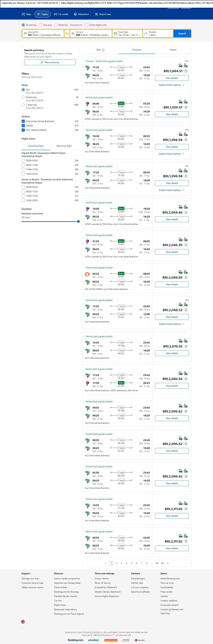Click the View summary button
The height and width of the screenshot is (644, 213).
pyautogui.click(x=50, y=63)
